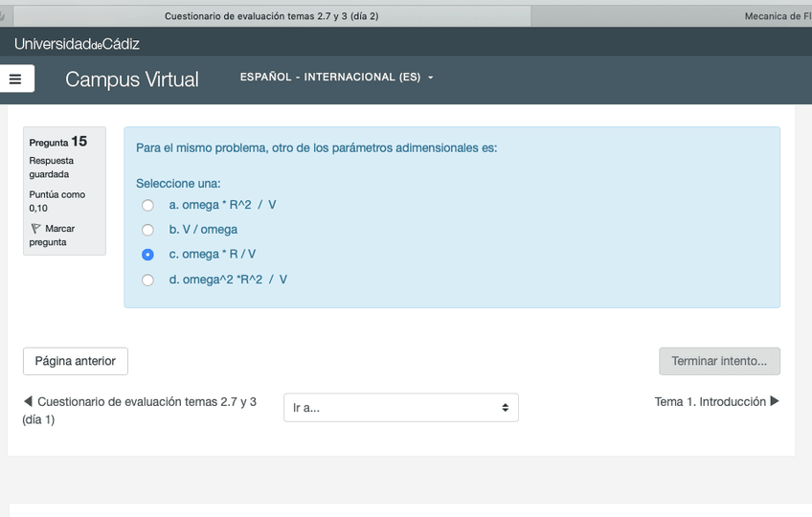The image size is (812, 517).
Task: Click 'Respuesta guardada' status text
Action: pos(52,168)
